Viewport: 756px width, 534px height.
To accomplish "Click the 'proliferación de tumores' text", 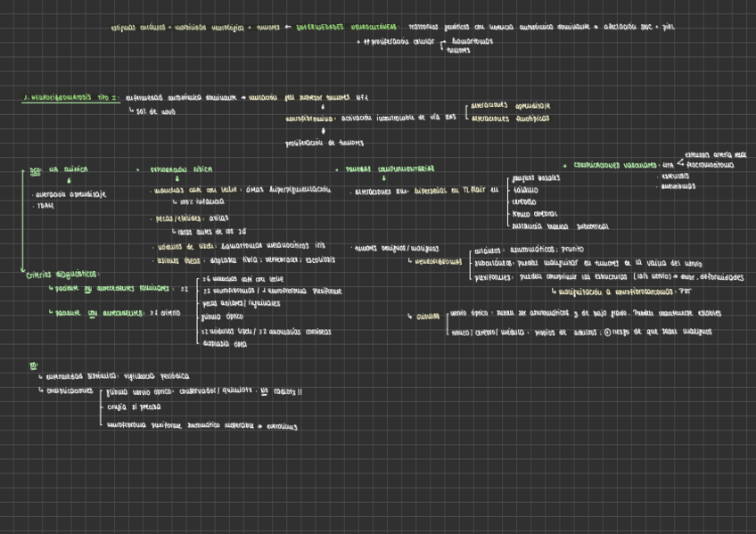I will 325,143.
